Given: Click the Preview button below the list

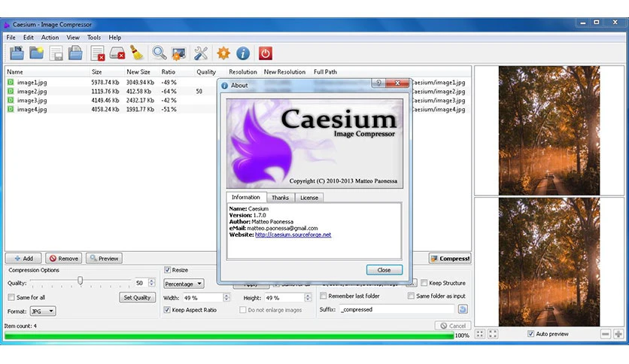Looking at the screenshot, I should 104,258.
